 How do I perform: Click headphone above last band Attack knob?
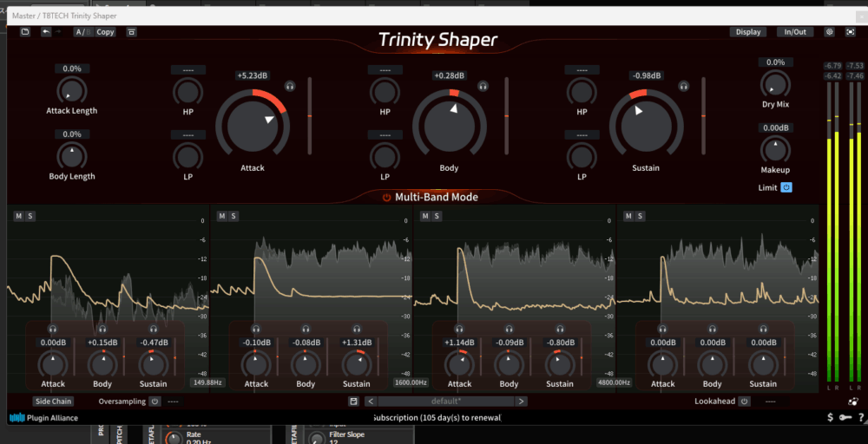click(x=662, y=329)
